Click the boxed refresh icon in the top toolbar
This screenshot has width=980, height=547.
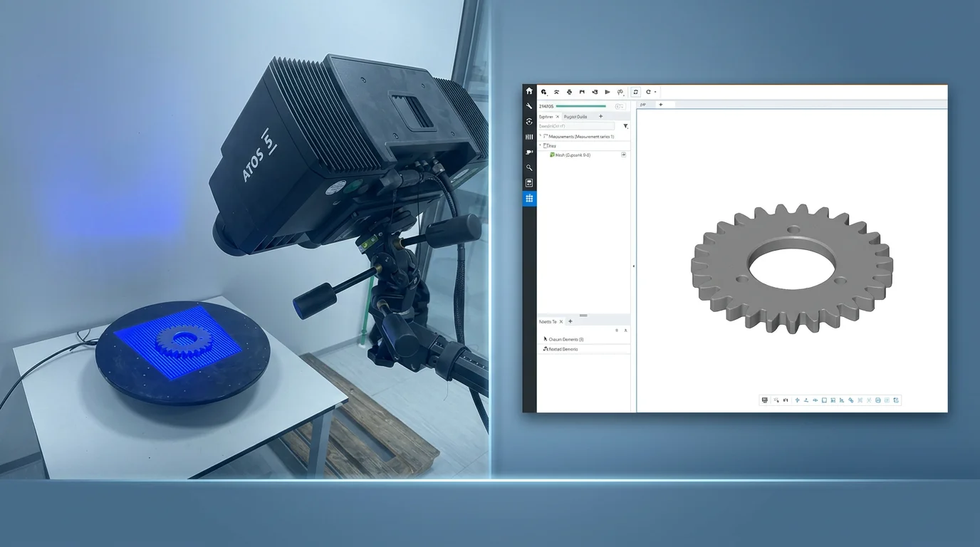(635, 92)
